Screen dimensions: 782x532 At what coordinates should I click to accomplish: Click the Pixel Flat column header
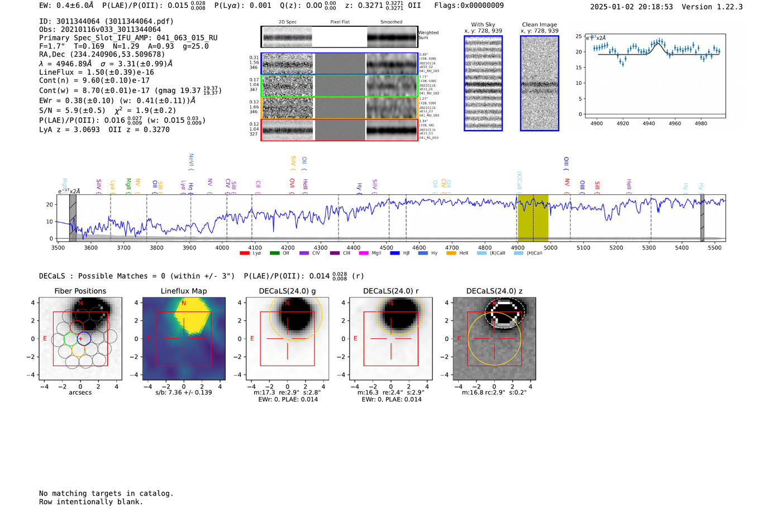click(340, 22)
